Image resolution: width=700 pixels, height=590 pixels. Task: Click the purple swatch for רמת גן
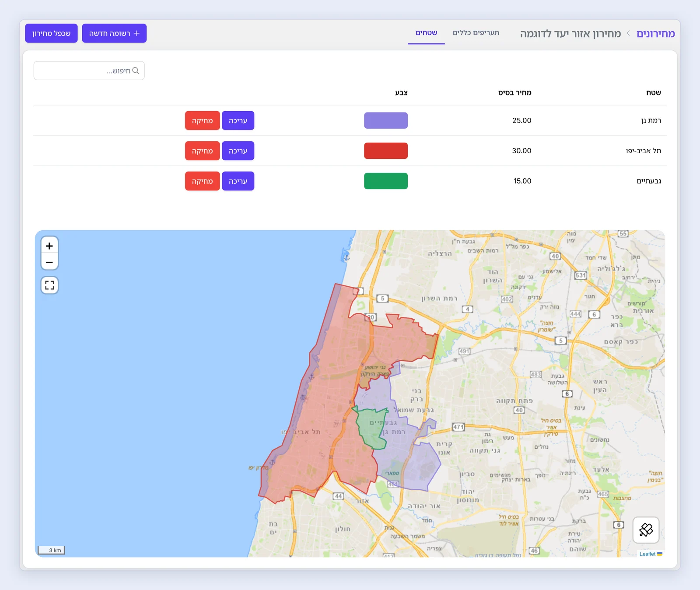pos(386,120)
